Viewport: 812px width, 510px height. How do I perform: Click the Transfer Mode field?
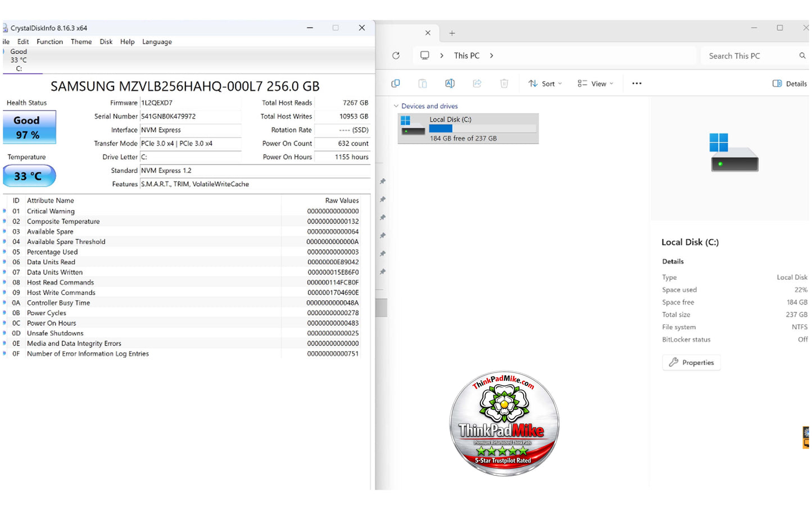190,143
